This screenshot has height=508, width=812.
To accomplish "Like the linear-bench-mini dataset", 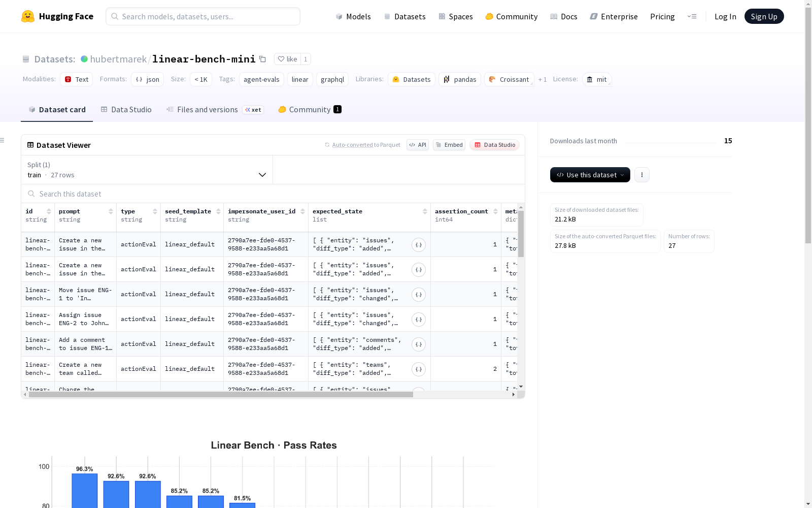I will point(287,59).
